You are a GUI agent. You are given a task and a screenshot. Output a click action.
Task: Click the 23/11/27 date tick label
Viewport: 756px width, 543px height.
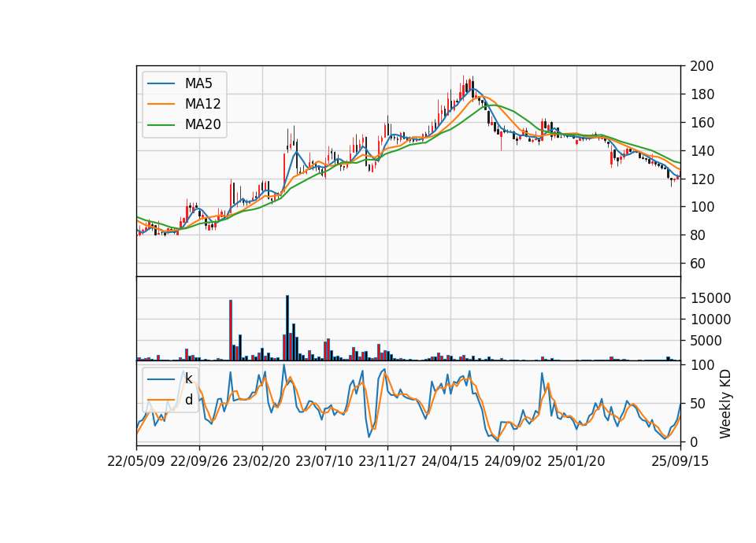(x=387, y=461)
